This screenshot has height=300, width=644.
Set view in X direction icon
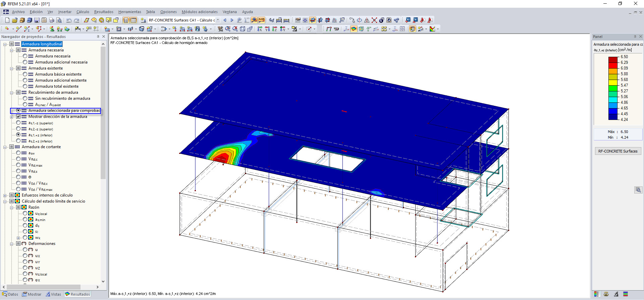(260, 29)
